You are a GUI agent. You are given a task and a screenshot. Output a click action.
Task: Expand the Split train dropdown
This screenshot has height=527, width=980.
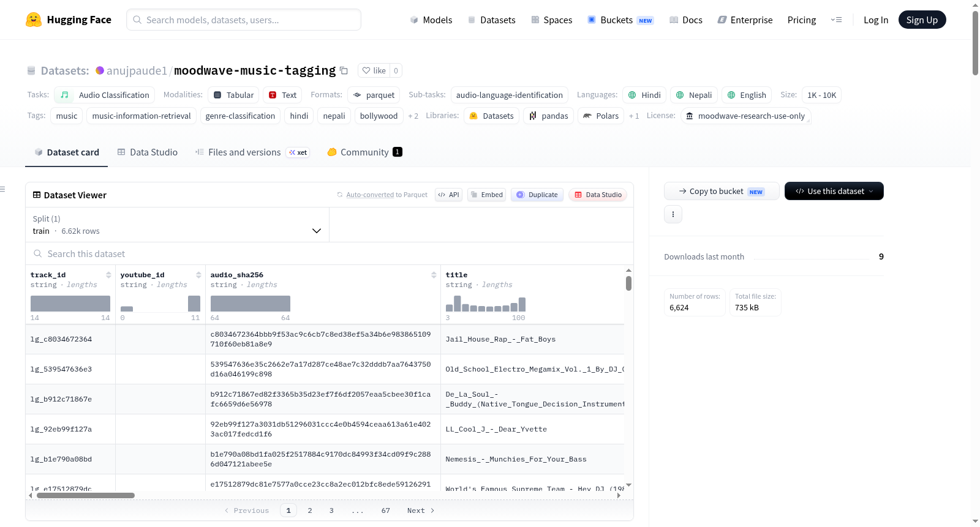pyautogui.click(x=177, y=225)
